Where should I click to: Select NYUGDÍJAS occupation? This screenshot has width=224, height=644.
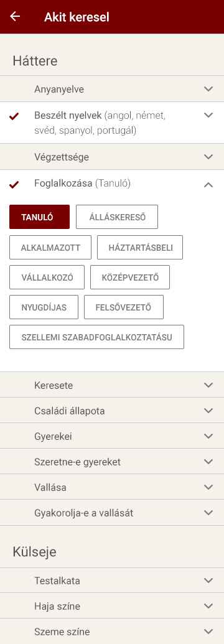[44, 307]
